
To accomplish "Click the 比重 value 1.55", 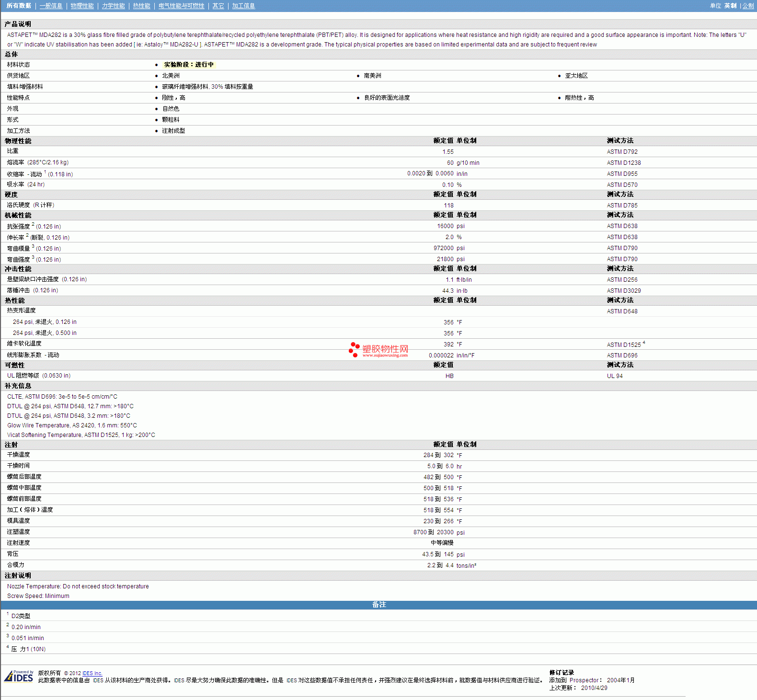I will [447, 152].
